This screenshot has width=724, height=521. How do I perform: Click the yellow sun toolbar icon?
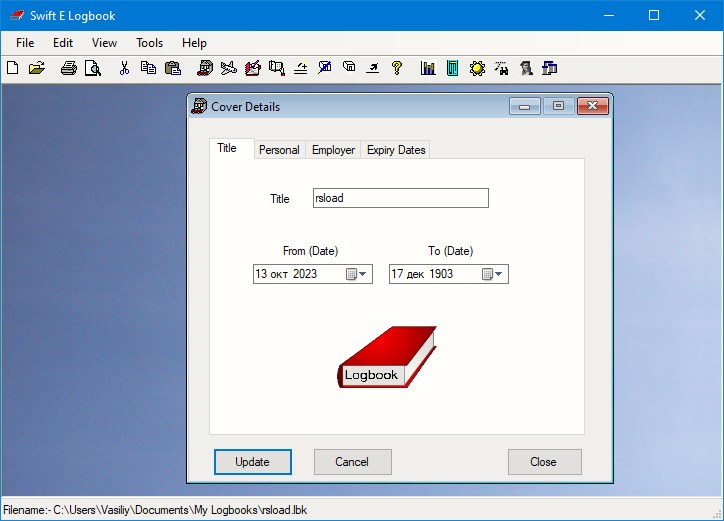(x=477, y=68)
